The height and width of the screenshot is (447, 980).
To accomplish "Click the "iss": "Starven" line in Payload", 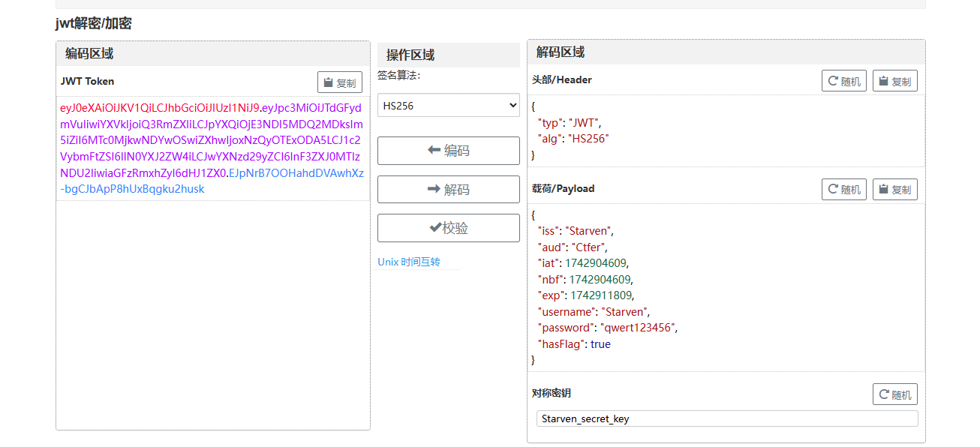I will click(x=576, y=231).
